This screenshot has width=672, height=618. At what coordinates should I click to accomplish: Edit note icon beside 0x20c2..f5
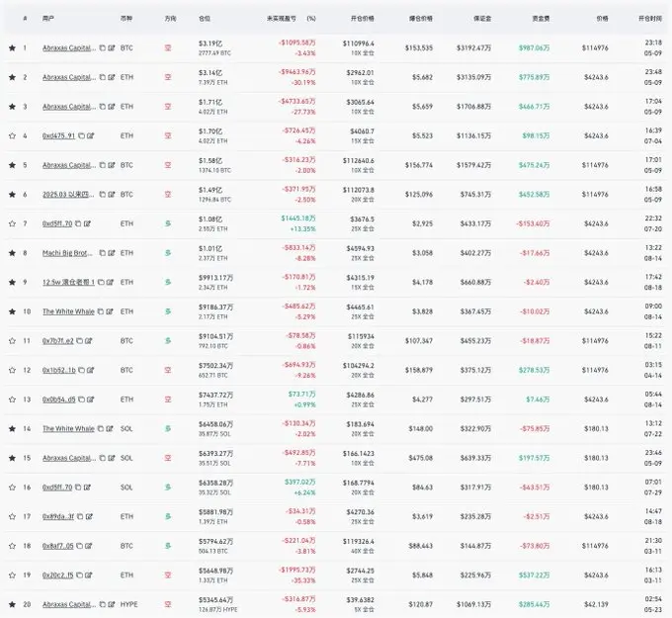[89, 575]
